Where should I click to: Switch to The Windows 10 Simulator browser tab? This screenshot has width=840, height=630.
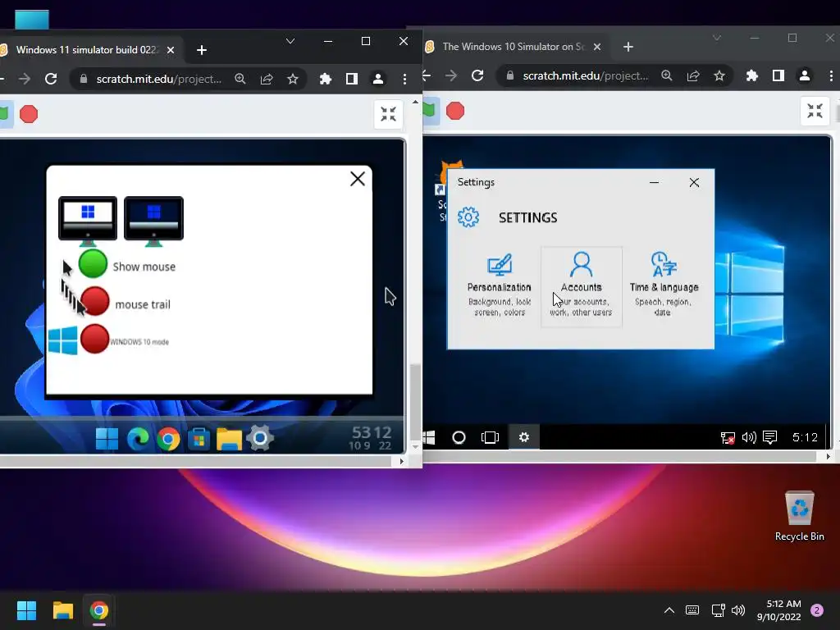514,47
